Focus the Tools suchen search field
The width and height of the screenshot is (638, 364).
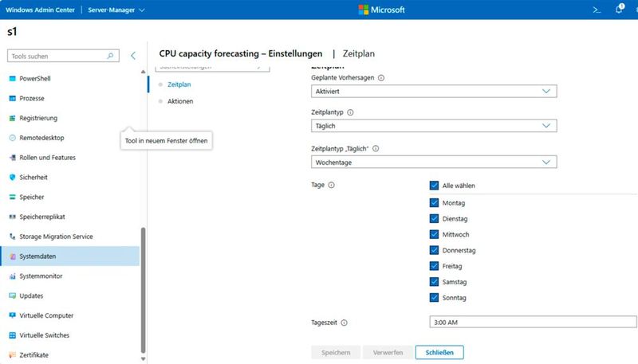click(63, 56)
